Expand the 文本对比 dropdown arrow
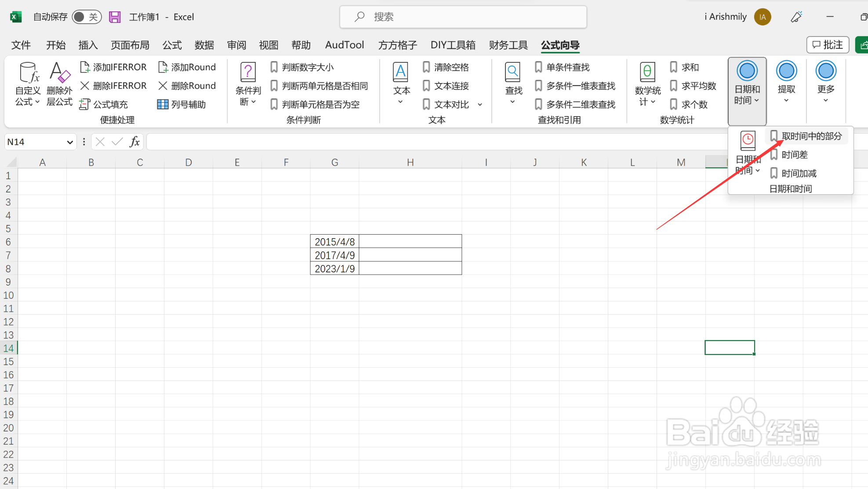 pyautogui.click(x=480, y=105)
